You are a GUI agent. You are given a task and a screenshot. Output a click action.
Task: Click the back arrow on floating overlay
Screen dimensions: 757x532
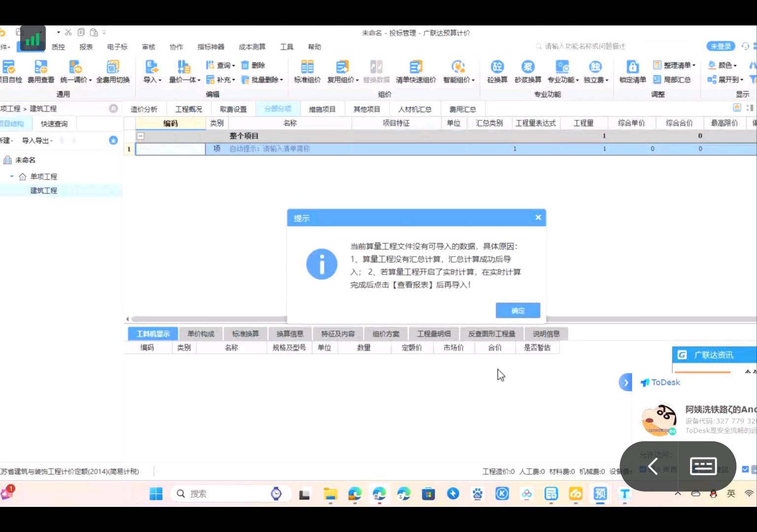pos(653,466)
